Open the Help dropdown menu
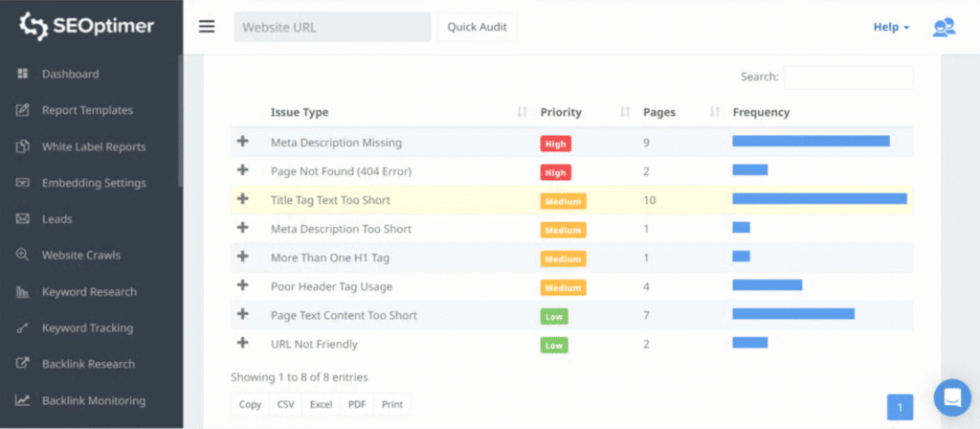This screenshot has height=429, width=980. (x=891, y=27)
